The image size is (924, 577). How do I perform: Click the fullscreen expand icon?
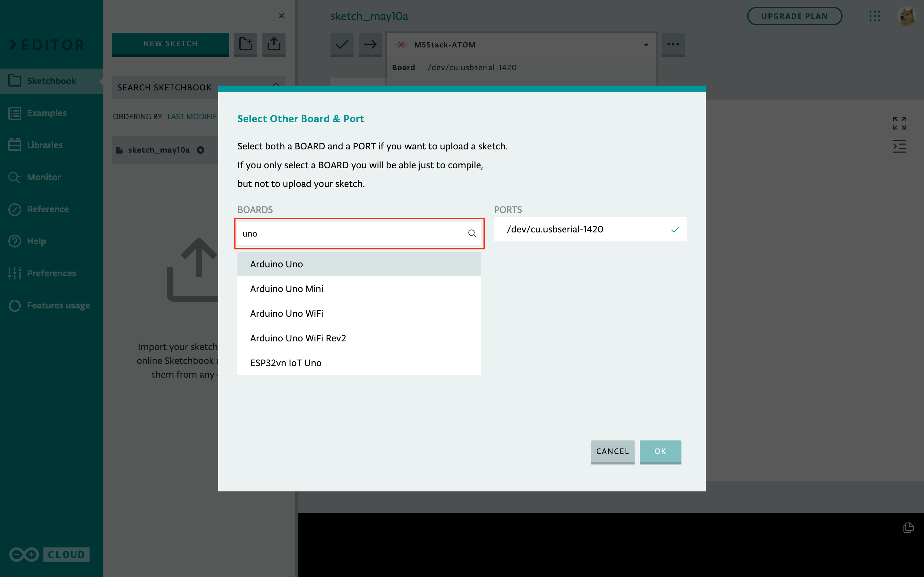(x=899, y=123)
